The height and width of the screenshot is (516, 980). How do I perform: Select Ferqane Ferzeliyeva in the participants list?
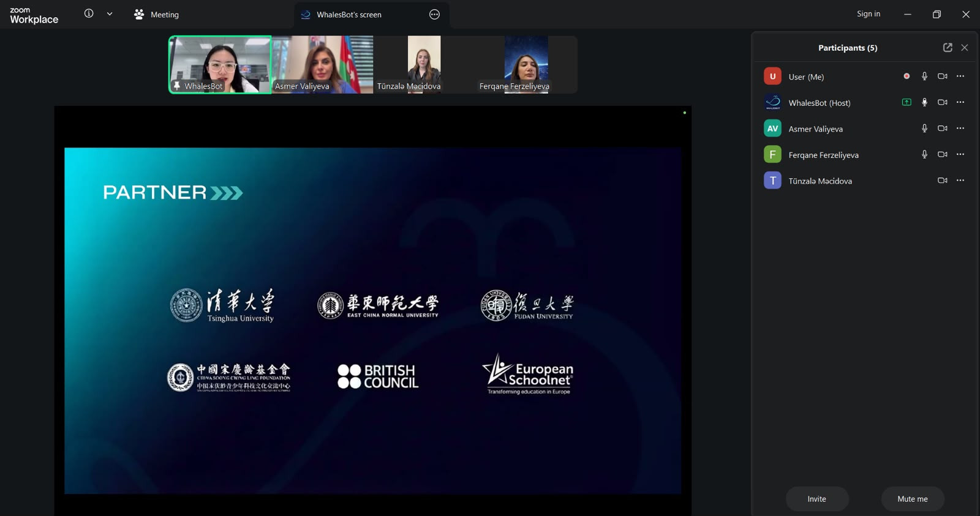pyautogui.click(x=824, y=155)
